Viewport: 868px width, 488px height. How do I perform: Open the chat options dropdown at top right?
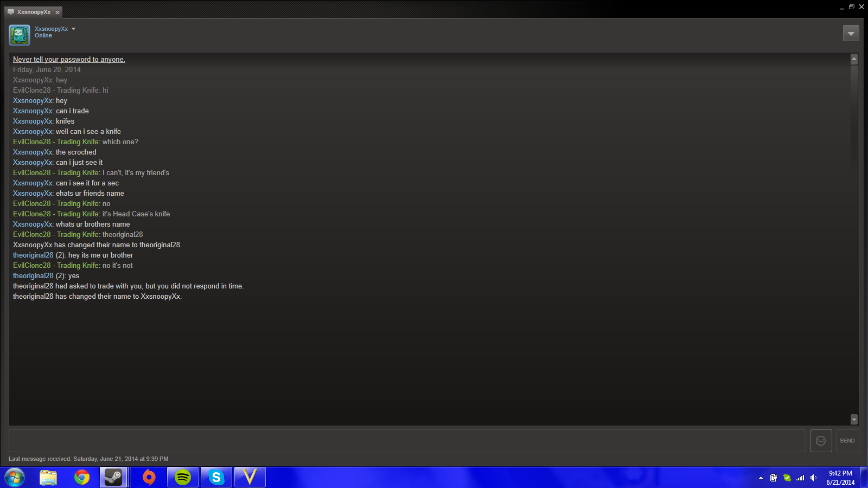tap(851, 34)
